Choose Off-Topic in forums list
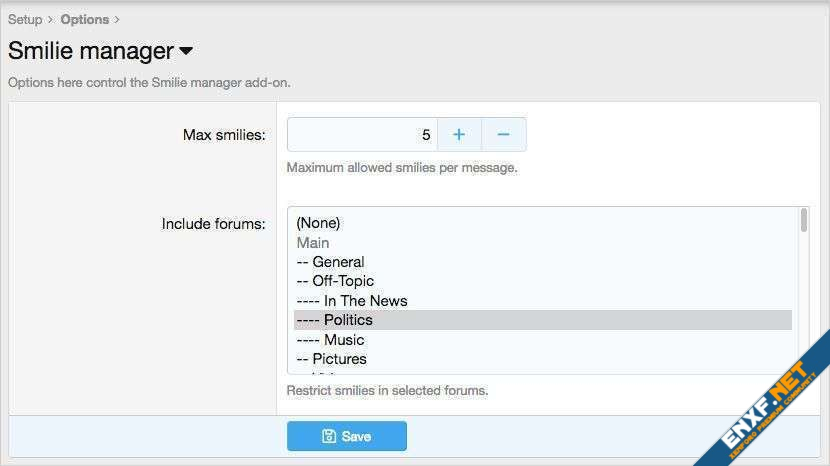 click(336, 281)
